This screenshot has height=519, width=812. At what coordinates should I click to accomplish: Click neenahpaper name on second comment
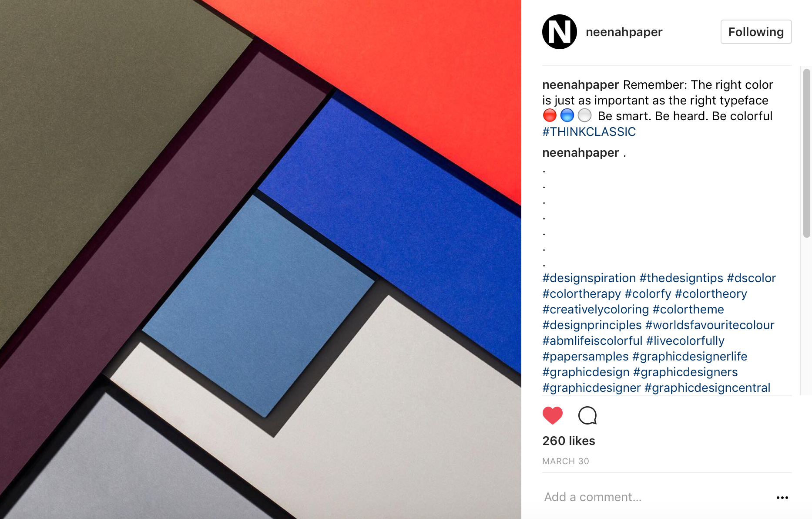580,152
